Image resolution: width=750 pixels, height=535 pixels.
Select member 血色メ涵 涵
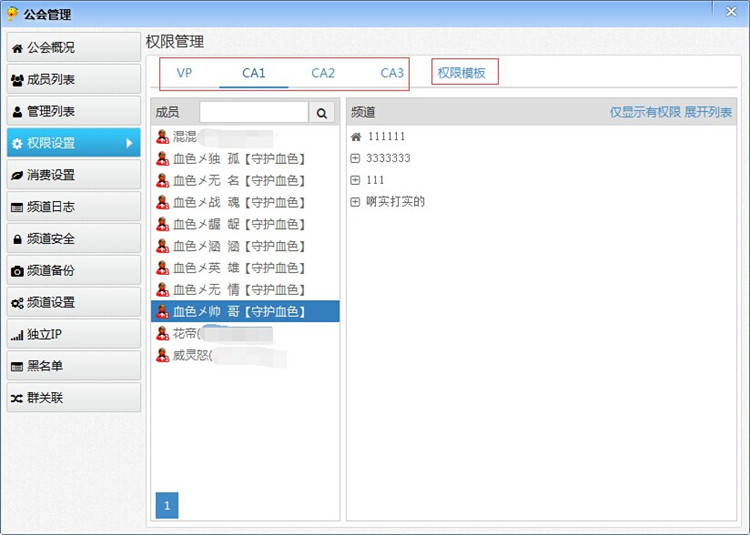(245, 246)
